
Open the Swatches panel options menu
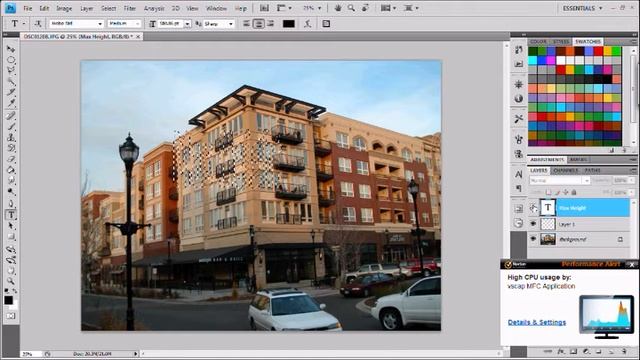click(634, 42)
